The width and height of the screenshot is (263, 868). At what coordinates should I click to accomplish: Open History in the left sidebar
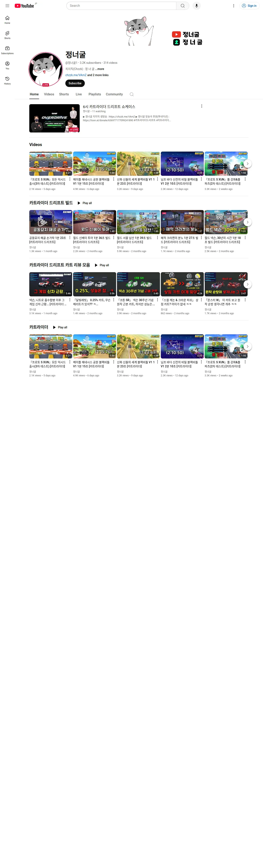pos(7,81)
